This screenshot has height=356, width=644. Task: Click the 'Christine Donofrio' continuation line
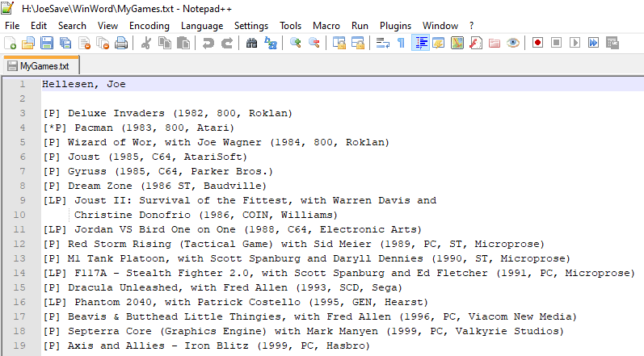[206, 215]
